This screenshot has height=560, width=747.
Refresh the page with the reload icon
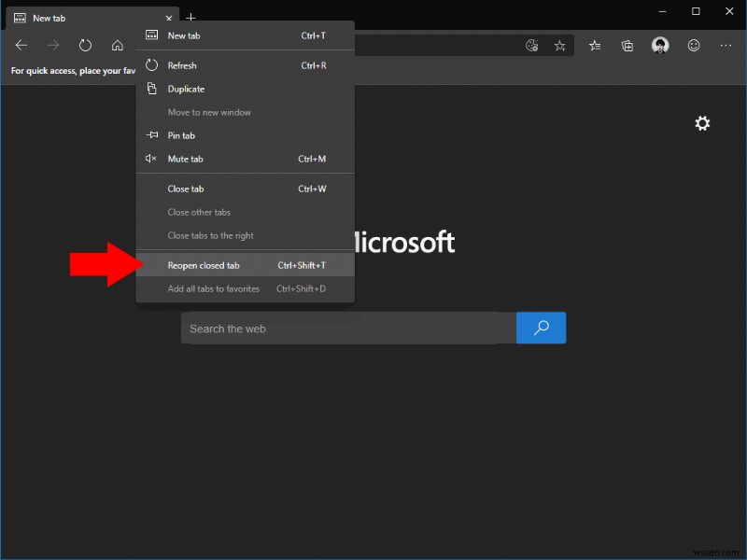tap(85, 44)
